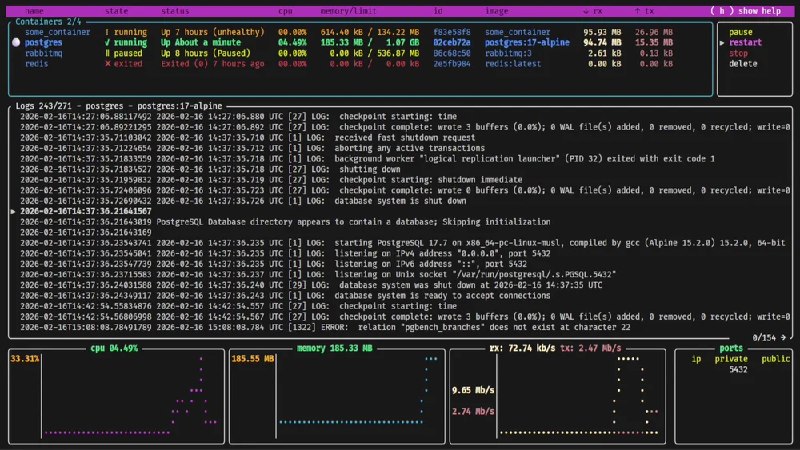The height and width of the screenshot is (450, 800).
Task: Select the postgres container name
Action: coord(43,42)
